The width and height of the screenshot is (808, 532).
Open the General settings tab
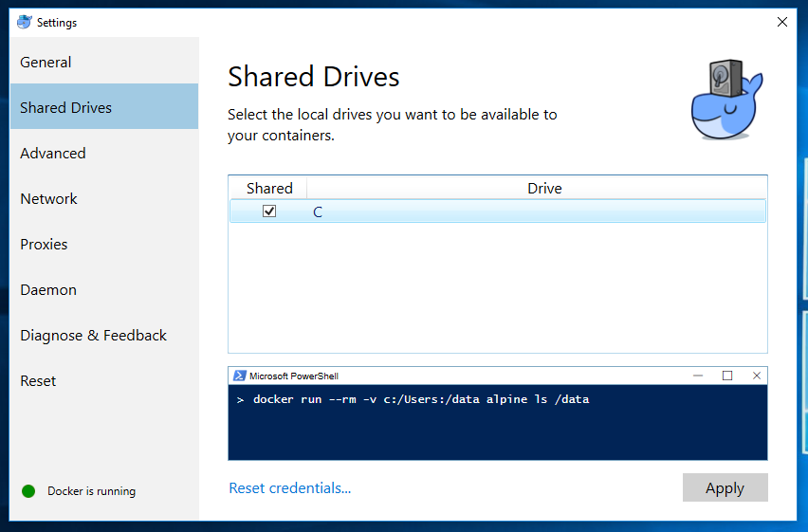(x=104, y=62)
